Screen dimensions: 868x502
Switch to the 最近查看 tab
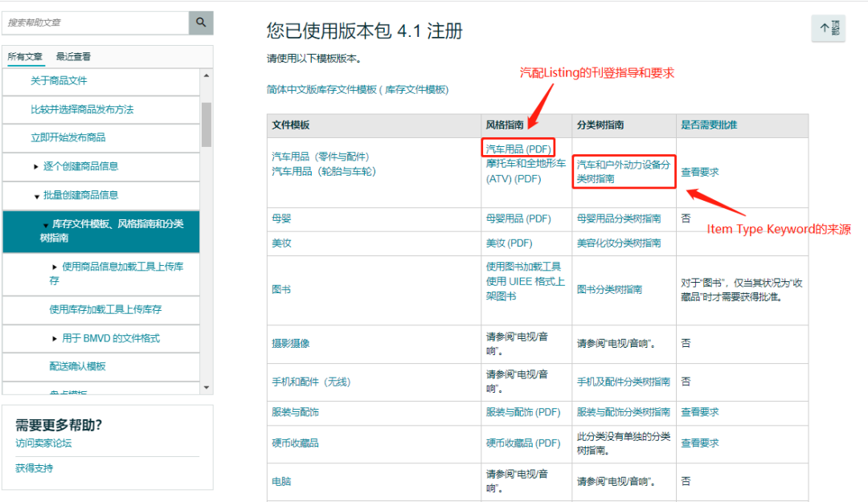click(73, 56)
